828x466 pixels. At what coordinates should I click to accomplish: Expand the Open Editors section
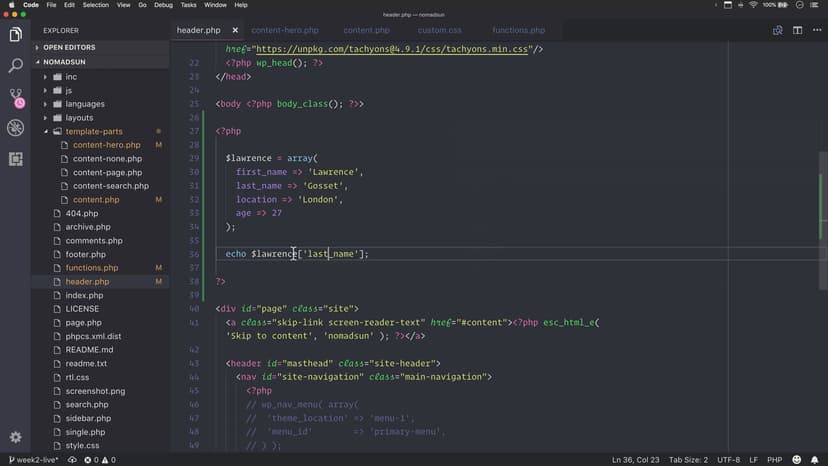tap(68, 47)
